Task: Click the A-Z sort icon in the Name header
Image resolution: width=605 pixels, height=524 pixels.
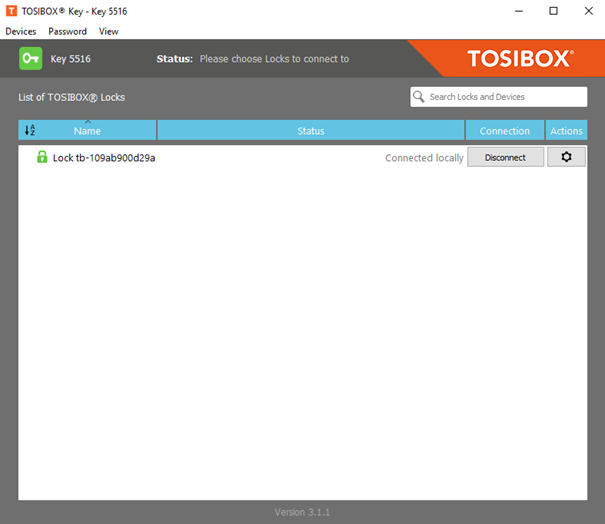Action: click(30, 130)
